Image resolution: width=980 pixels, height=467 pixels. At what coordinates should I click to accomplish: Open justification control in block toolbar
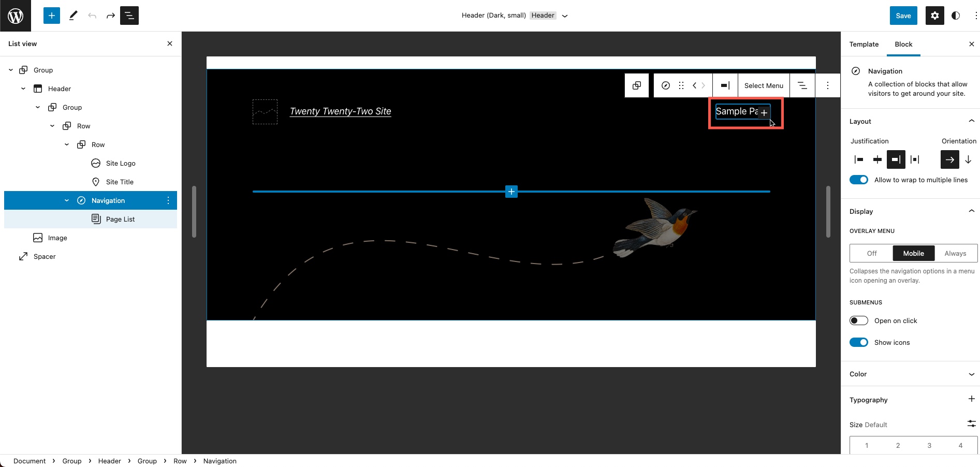pos(725,85)
